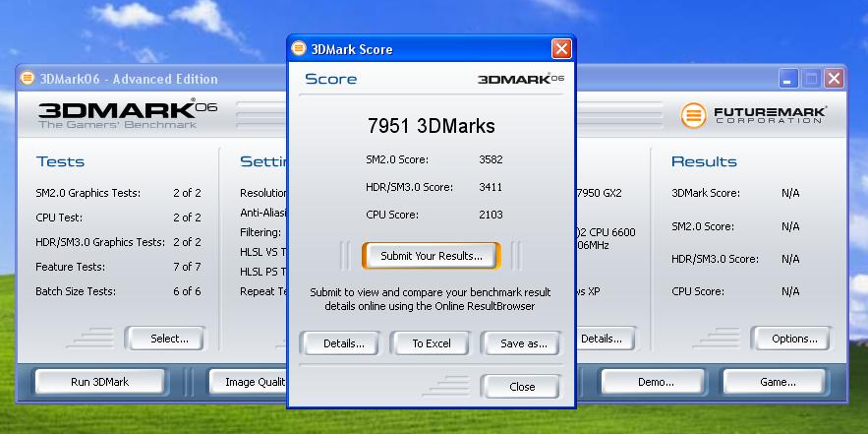
Task: Click System Details... button in the main window
Action: click(605, 339)
